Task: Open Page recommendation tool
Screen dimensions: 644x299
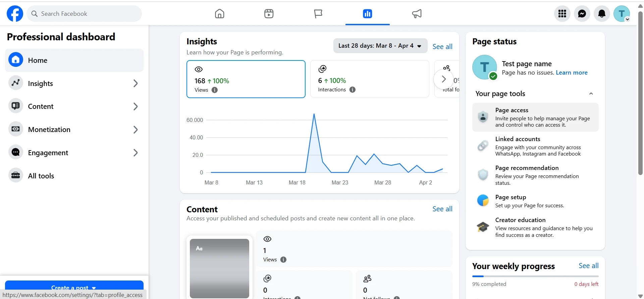Action: coord(535,175)
